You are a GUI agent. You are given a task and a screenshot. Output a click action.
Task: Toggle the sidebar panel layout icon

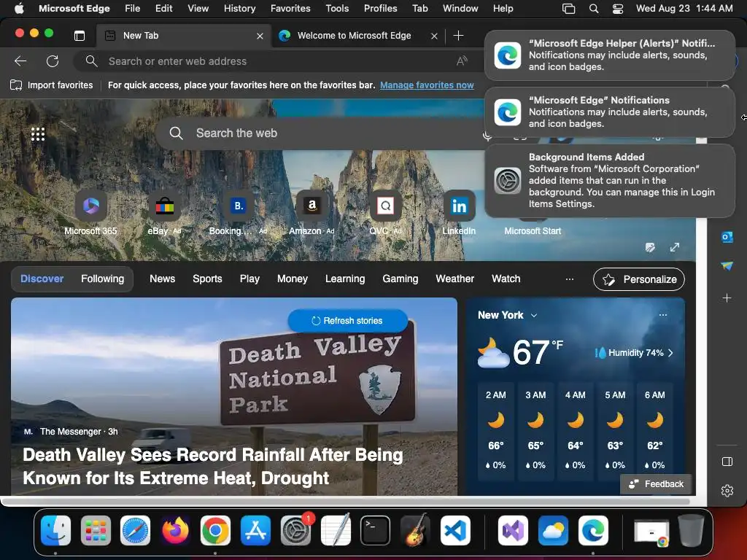727,462
